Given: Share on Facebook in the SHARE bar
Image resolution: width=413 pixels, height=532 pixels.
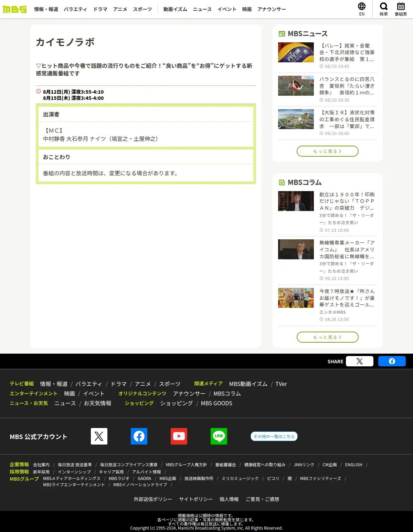Looking at the screenshot, I should 392,361.
